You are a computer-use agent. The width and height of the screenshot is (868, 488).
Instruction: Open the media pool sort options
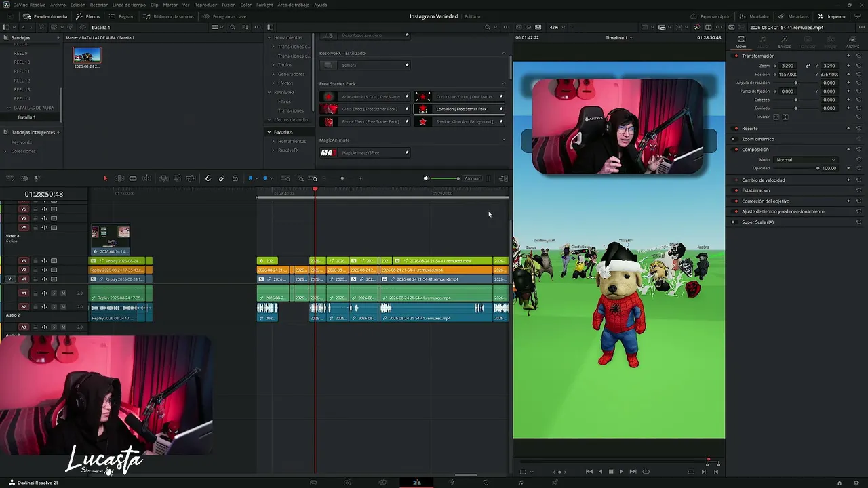(x=245, y=27)
